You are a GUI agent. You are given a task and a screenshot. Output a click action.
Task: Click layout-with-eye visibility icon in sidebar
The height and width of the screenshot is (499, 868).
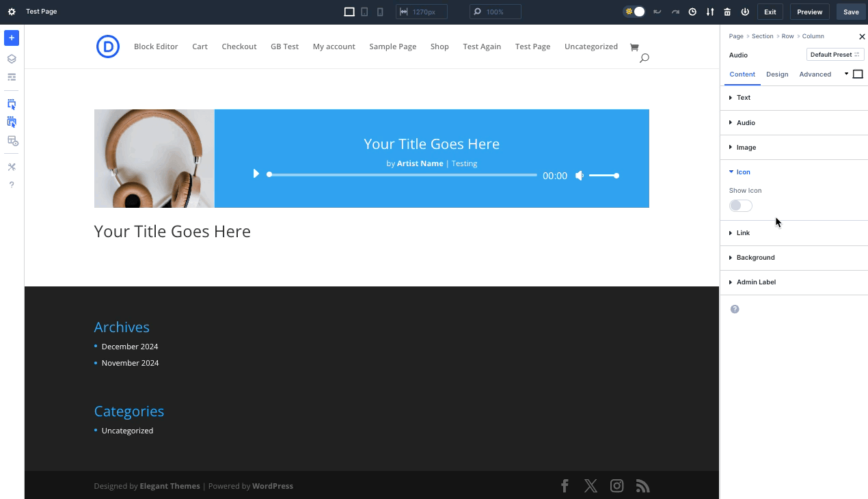click(12, 141)
